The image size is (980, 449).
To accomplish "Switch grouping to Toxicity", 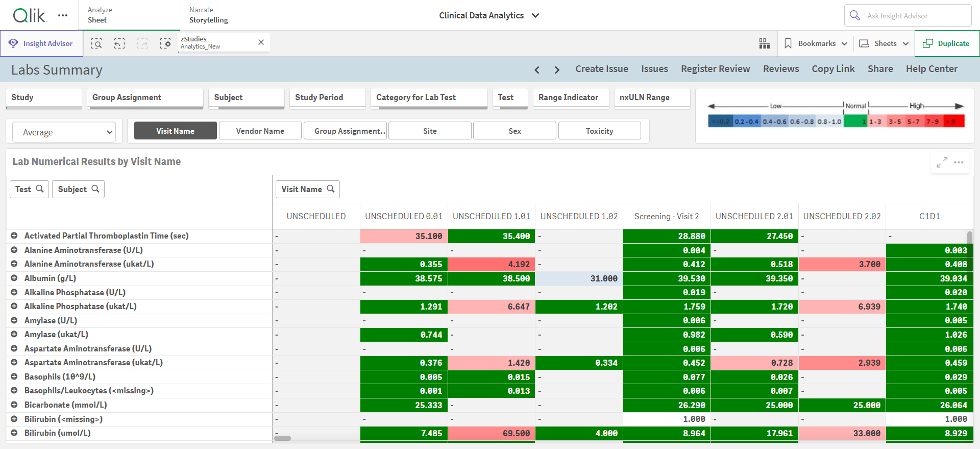I will click(x=599, y=131).
